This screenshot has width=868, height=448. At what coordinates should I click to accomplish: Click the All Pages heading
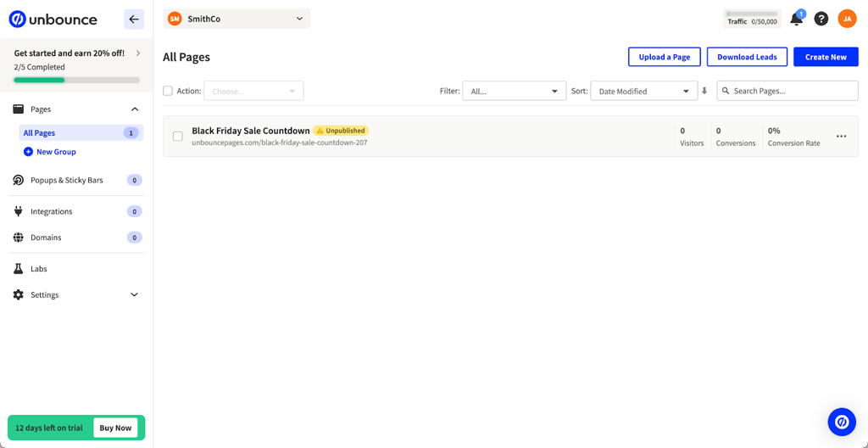click(186, 57)
